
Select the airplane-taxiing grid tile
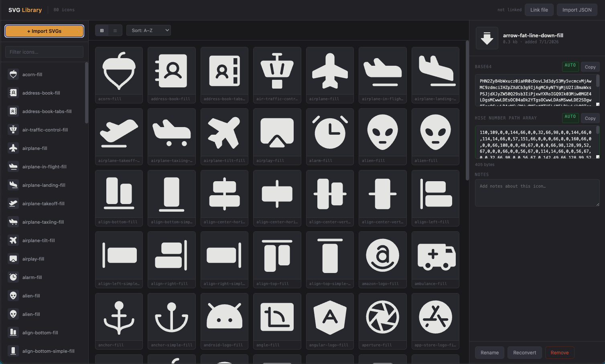[x=171, y=137]
